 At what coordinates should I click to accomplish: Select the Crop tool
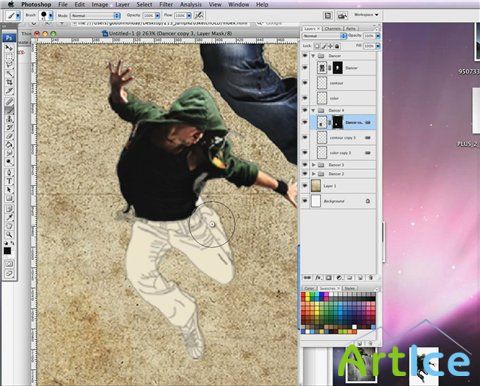click(9, 82)
